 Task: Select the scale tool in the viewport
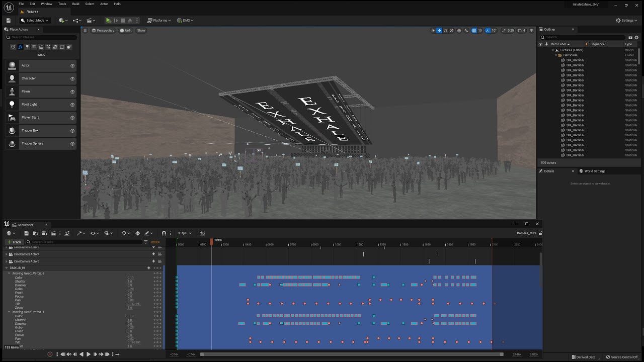(451, 31)
